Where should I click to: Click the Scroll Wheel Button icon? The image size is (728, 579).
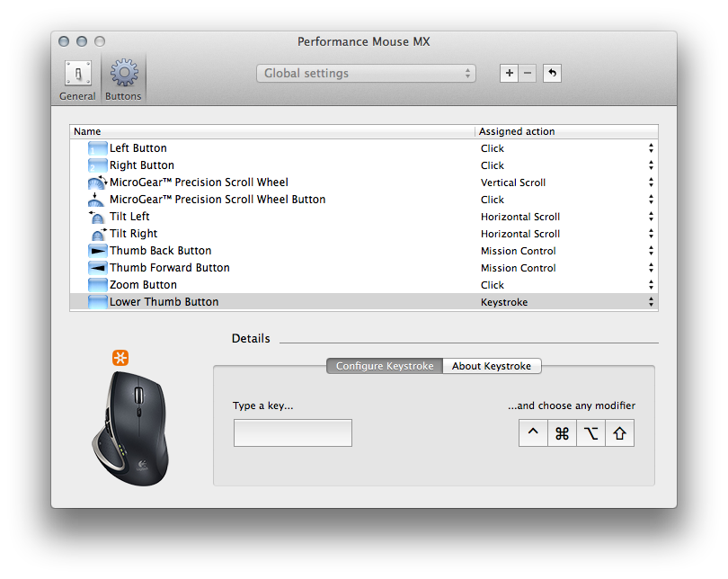pos(96,200)
